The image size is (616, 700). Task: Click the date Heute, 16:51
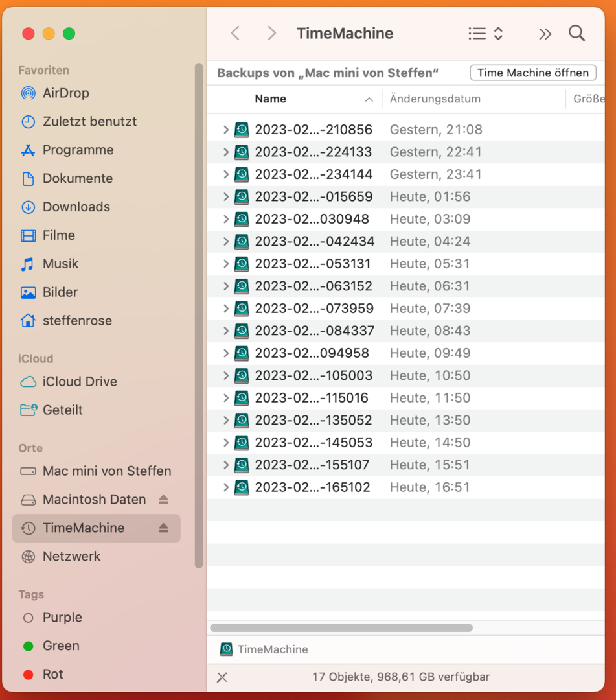(430, 487)
